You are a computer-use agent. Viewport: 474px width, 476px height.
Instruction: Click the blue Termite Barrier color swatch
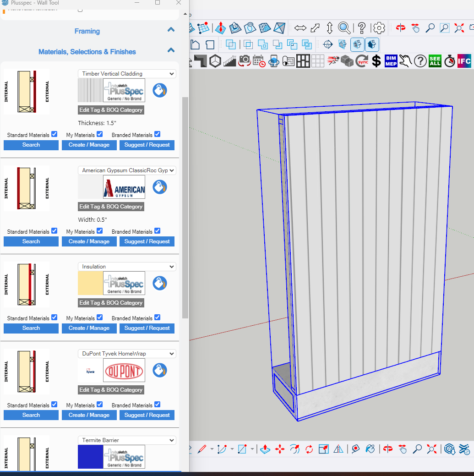90,457
